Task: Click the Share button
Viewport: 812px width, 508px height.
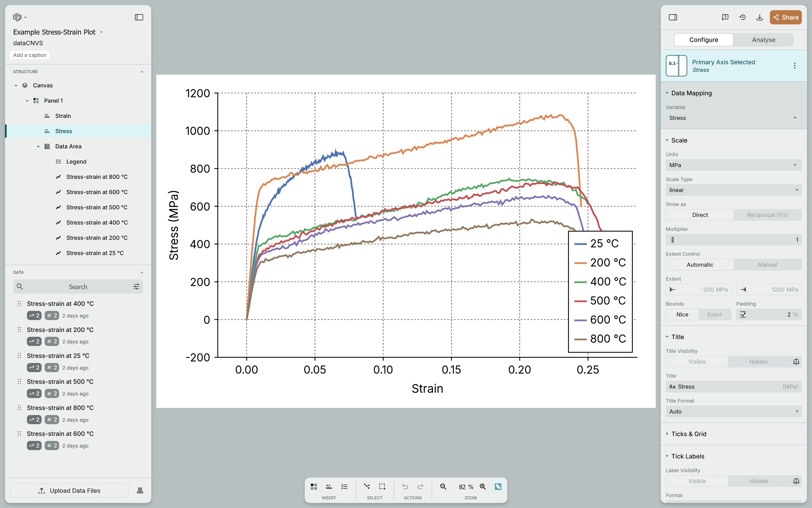Action: point(786,17)
